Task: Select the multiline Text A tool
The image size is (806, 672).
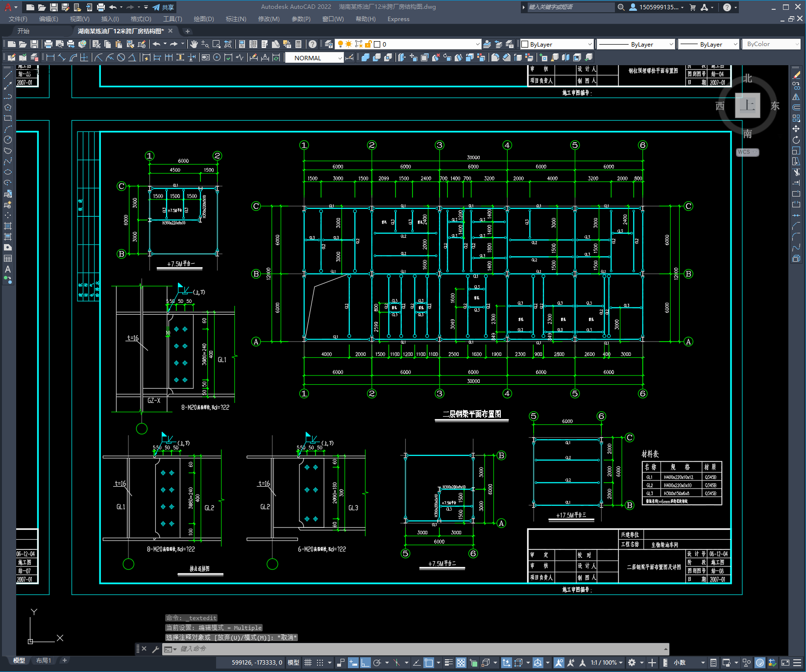Action: [8, 269]
